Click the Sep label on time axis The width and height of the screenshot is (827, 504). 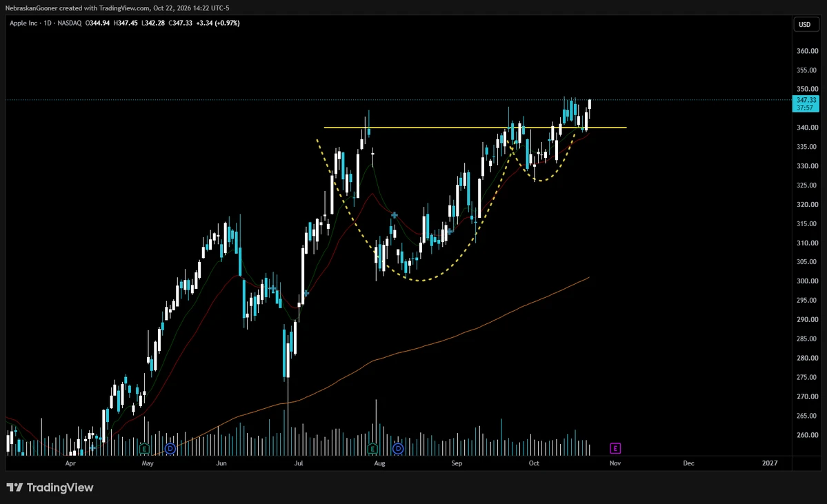457,463
